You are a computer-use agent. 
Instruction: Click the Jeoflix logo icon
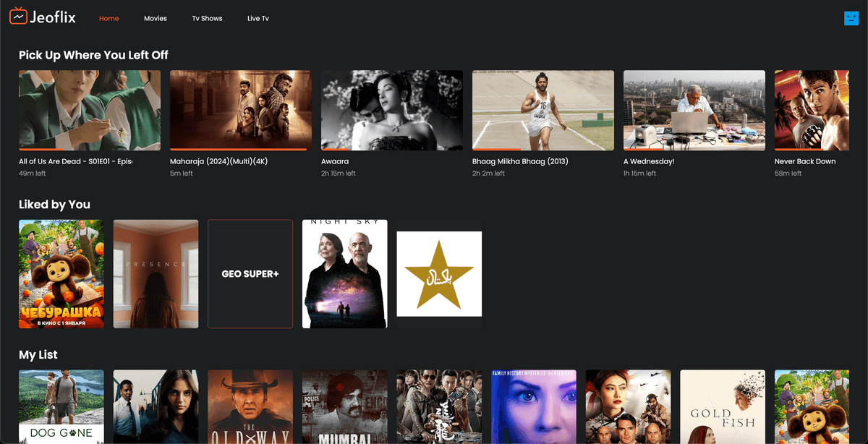pos(18,17)
